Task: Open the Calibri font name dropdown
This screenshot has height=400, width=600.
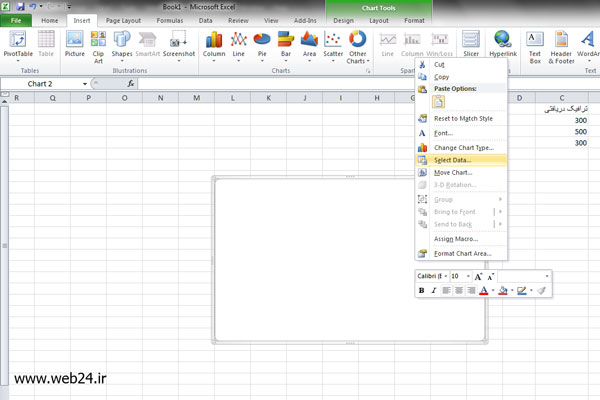Action: [446, 276]
